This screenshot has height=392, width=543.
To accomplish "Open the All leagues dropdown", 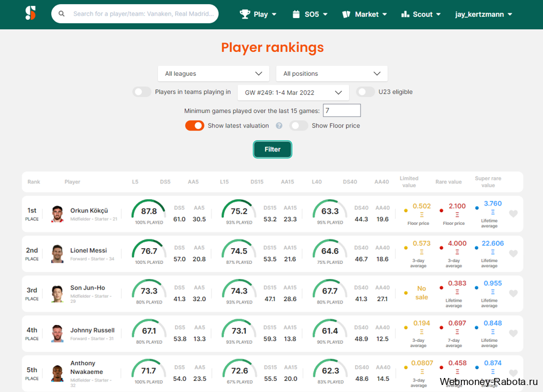I will [x=213, y=74].
